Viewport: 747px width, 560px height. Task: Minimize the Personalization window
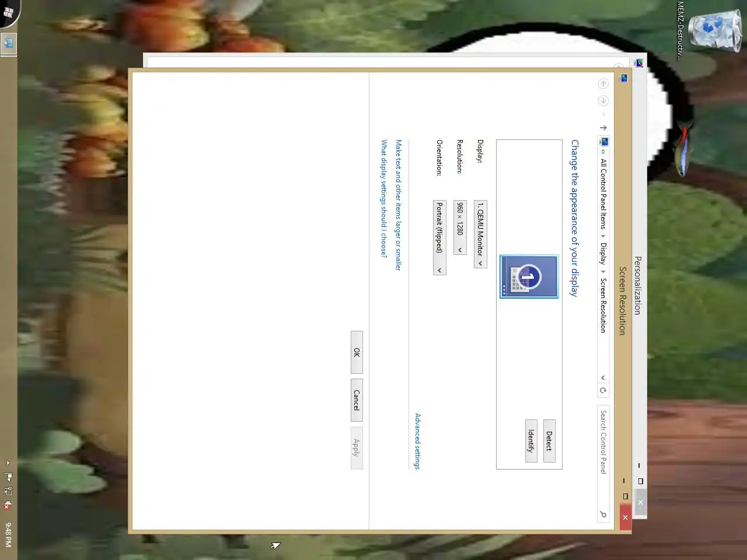(x=640, y=466)
